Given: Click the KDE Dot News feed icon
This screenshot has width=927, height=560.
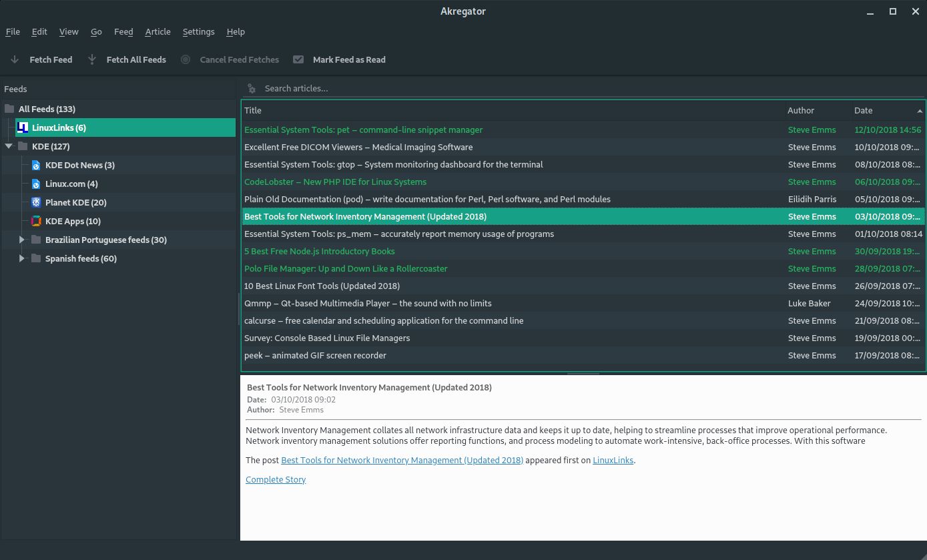Looking at the screenshot, I should click(x=36, y=165).
